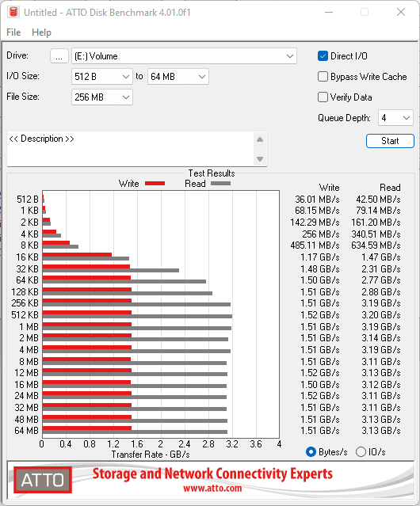The width and height of the screenshot is (420, 506).
Task: Click the 2.77 GB/s read value
Action: tap(381, 280)
